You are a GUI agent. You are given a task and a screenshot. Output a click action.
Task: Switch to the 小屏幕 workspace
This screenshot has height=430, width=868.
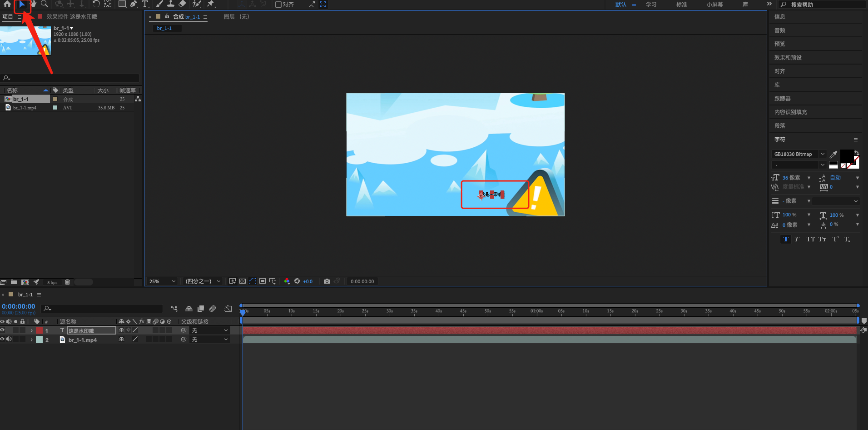[x=714, y=5]
